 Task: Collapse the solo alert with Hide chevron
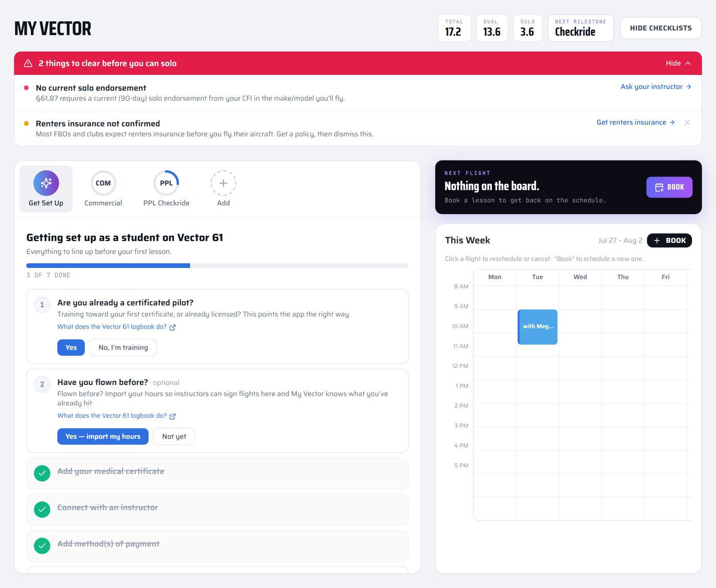tap(678, 63)
